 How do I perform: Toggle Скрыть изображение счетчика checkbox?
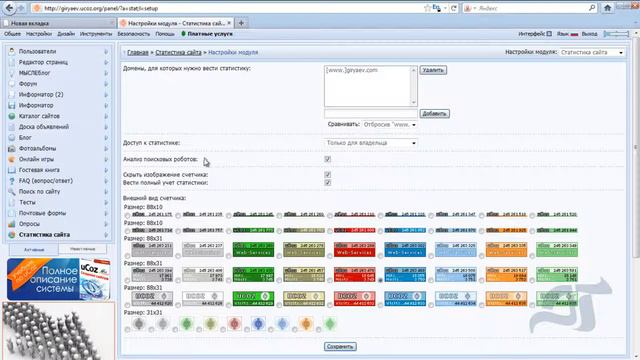tap(327, 175)
